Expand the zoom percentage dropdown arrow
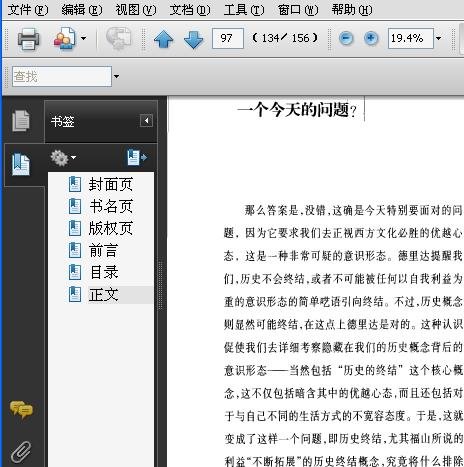This screenshot has height=467, width=464. [439, 38]
